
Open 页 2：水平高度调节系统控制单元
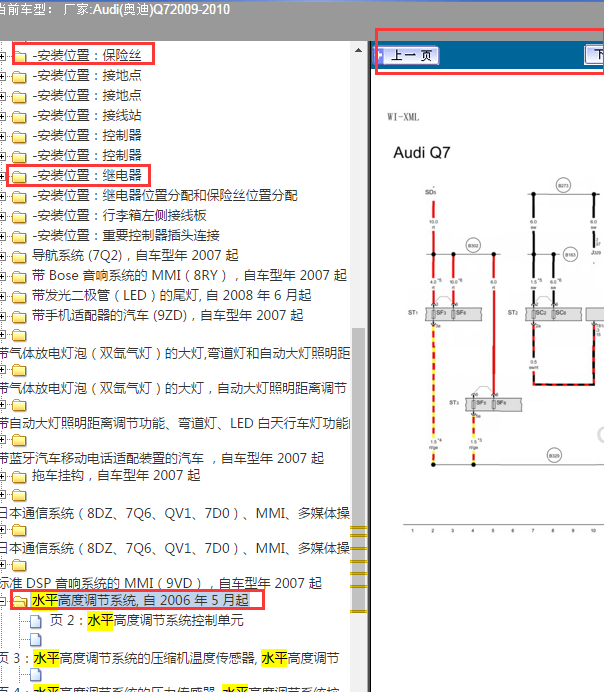coord(146,620)
